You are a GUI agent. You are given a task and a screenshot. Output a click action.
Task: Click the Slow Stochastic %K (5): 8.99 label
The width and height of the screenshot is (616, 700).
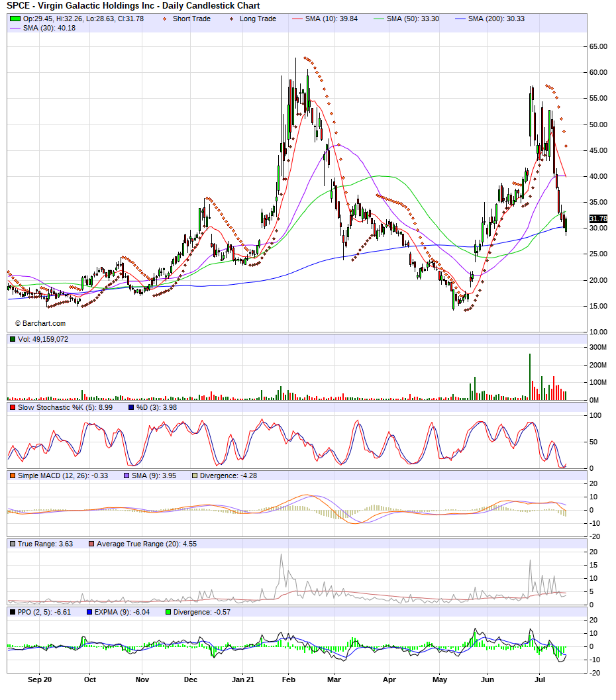(x=65, y=407)
